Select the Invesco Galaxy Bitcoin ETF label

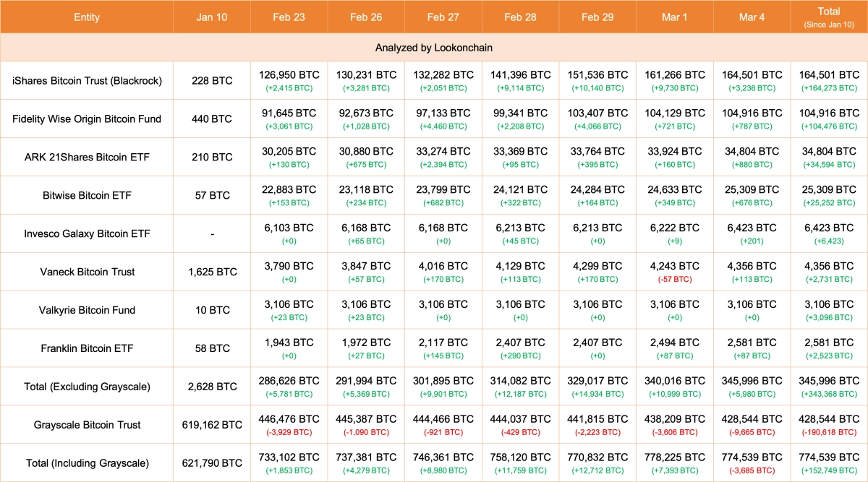pyautogui.click(x=87, y=233)
